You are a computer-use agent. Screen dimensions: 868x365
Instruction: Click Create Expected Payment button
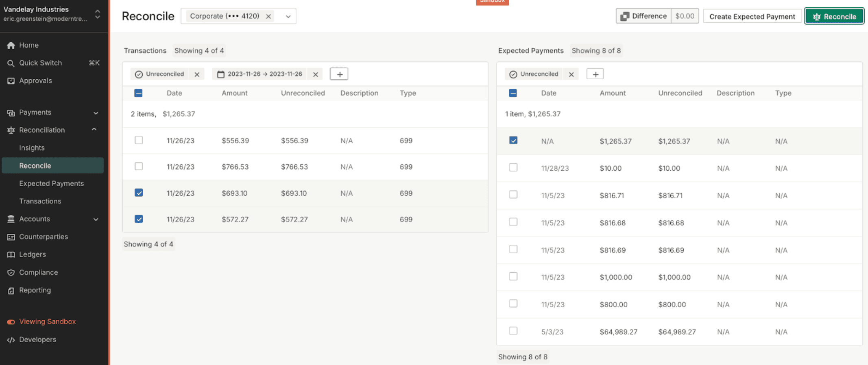(752, 17)
